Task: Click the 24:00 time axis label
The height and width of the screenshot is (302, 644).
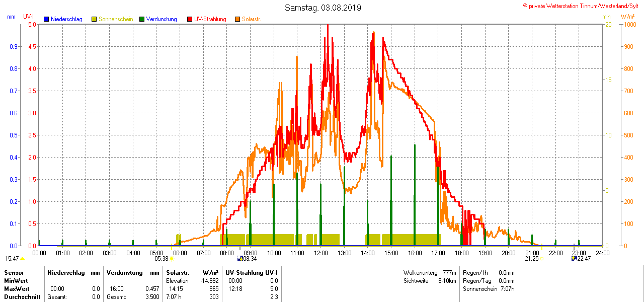Action: pos(602,253)
